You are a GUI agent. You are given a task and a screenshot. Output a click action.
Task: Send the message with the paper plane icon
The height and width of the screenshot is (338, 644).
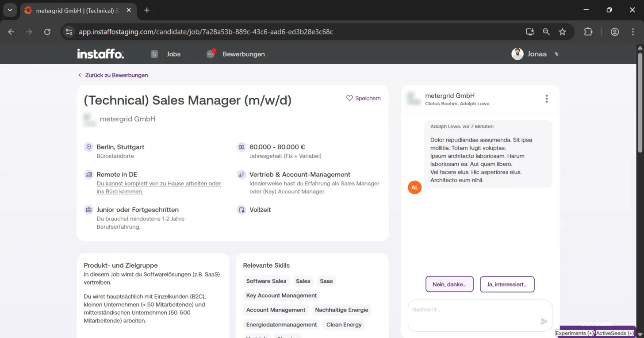coord(544,322)
